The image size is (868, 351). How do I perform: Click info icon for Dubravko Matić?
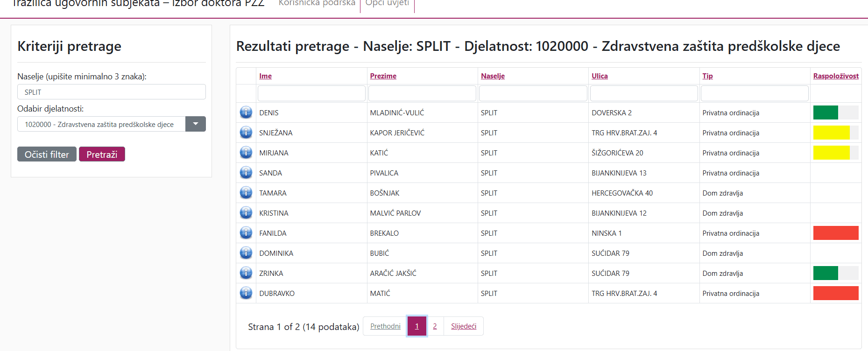pyautogui.click(x=246, y=293)
